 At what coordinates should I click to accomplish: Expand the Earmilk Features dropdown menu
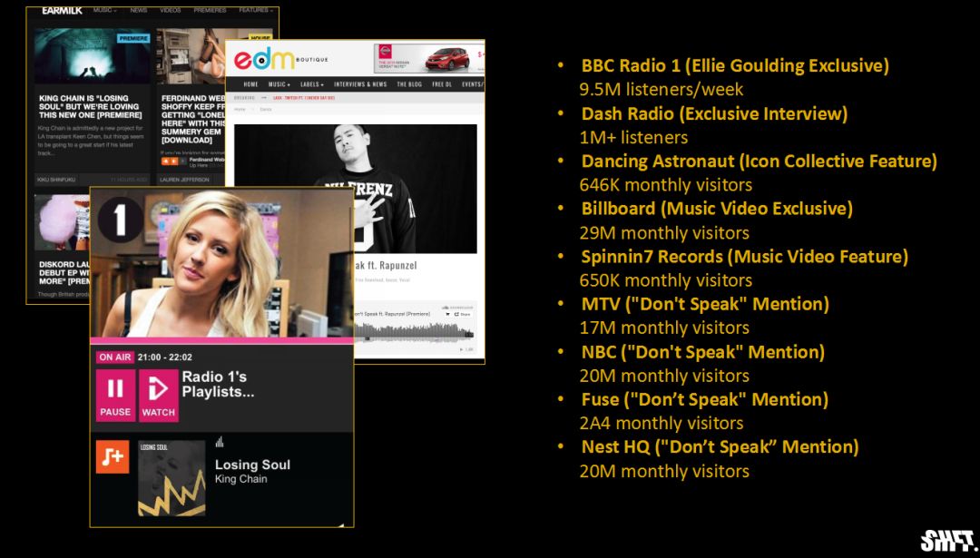[255, 11]
